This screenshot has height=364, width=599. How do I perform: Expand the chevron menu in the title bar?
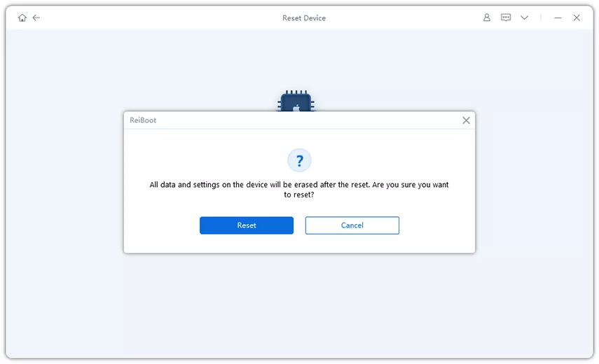(524, 17)
